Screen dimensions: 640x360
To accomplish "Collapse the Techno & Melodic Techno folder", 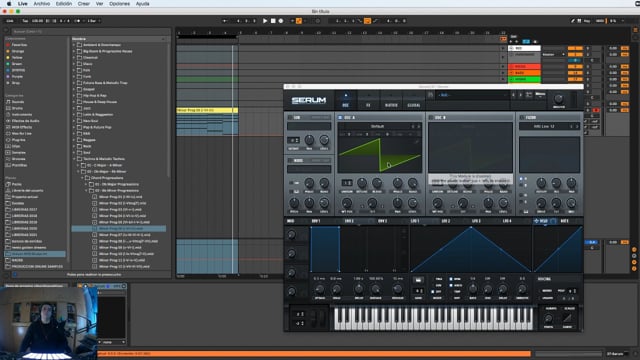I will [75, 159].
